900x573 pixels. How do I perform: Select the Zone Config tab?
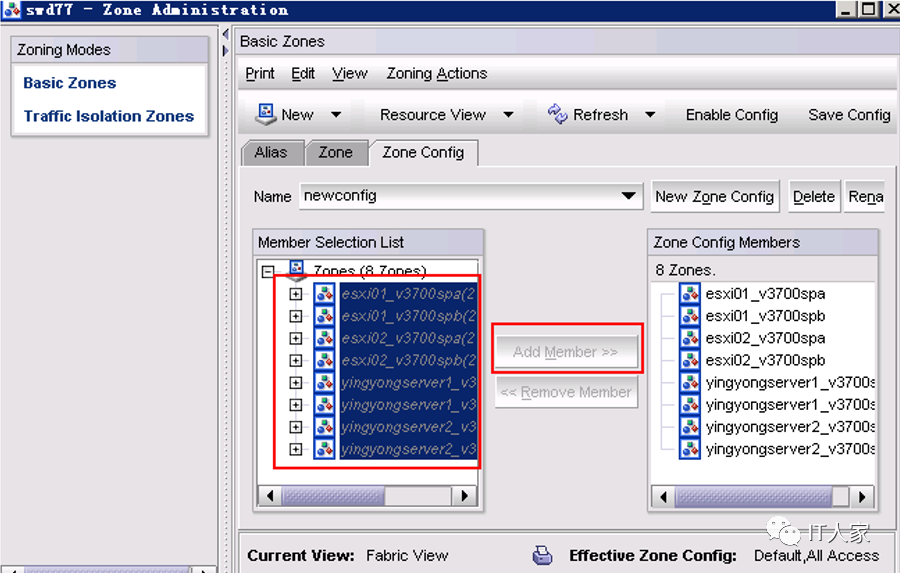423,153
